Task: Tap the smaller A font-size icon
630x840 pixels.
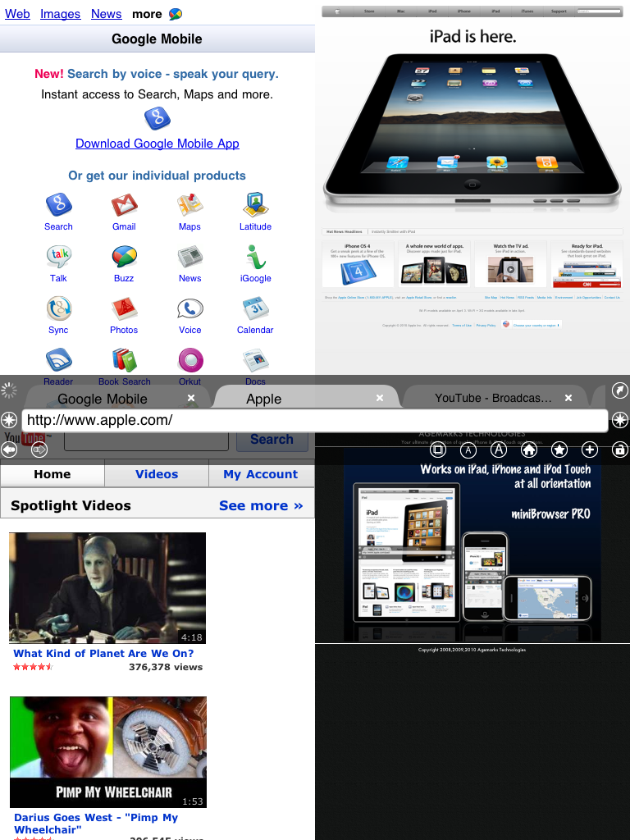Action: 468,450
